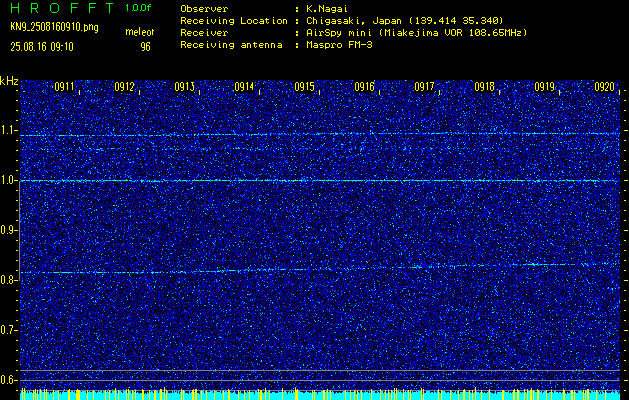The image size is (629, 400).
Task: Click the date stamp 25.08.16 09:10
Action: pos(42,47)
